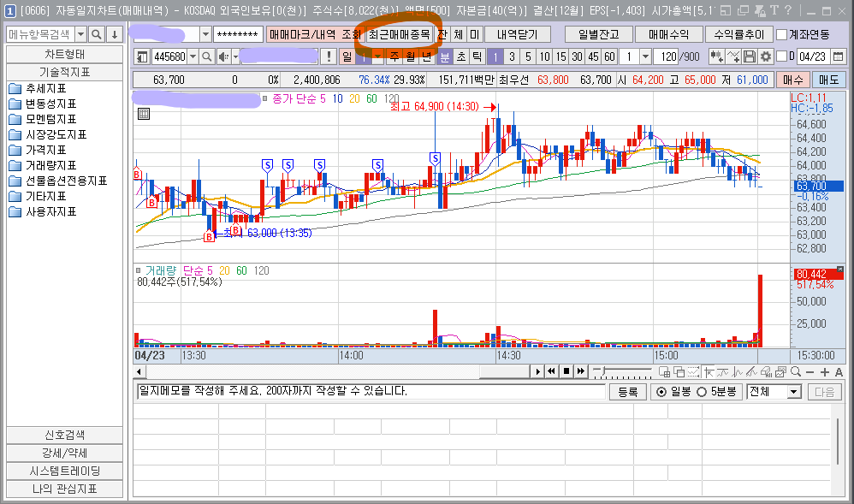Click the exclamation mark info button

[x=329, y=56]
